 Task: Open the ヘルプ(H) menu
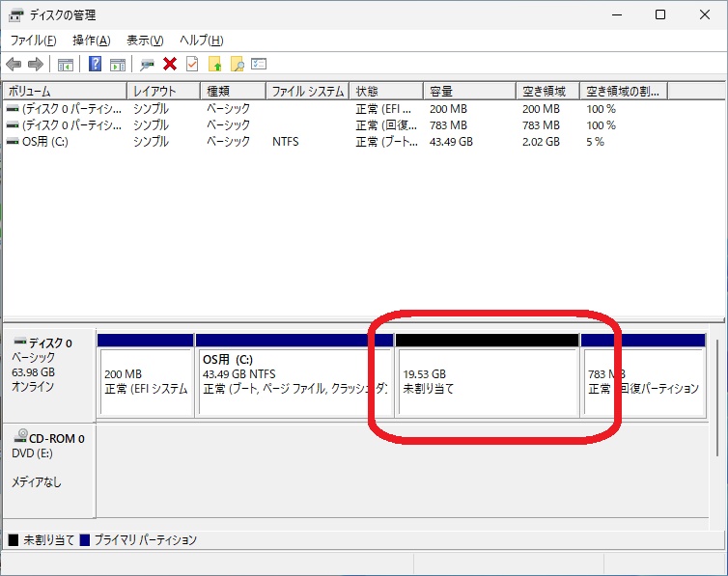click(202, 41)
